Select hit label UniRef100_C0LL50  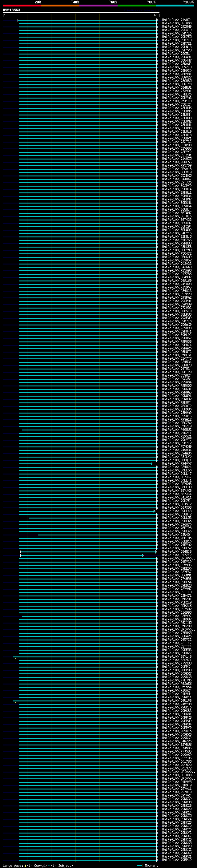tap(176, 470)
